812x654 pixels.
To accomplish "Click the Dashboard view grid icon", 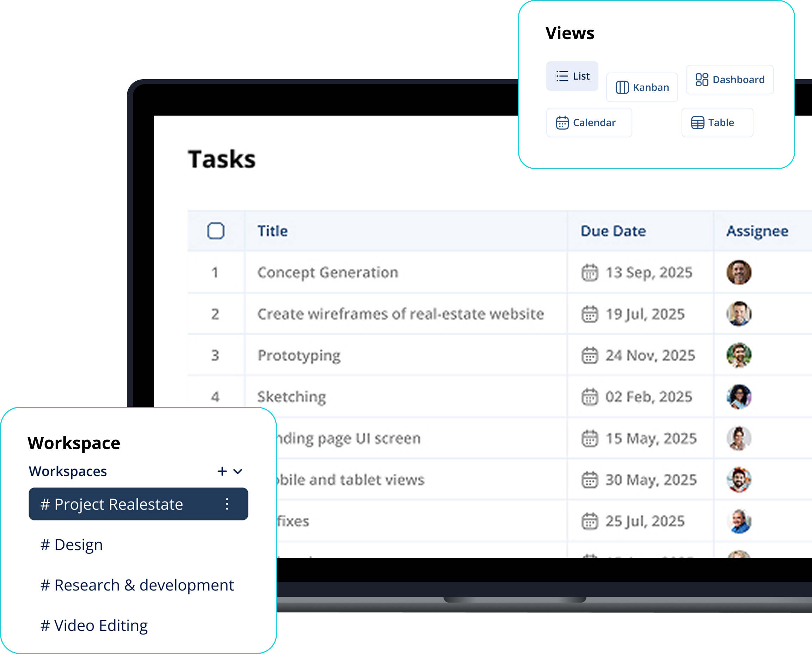I will tap(702, 80).
